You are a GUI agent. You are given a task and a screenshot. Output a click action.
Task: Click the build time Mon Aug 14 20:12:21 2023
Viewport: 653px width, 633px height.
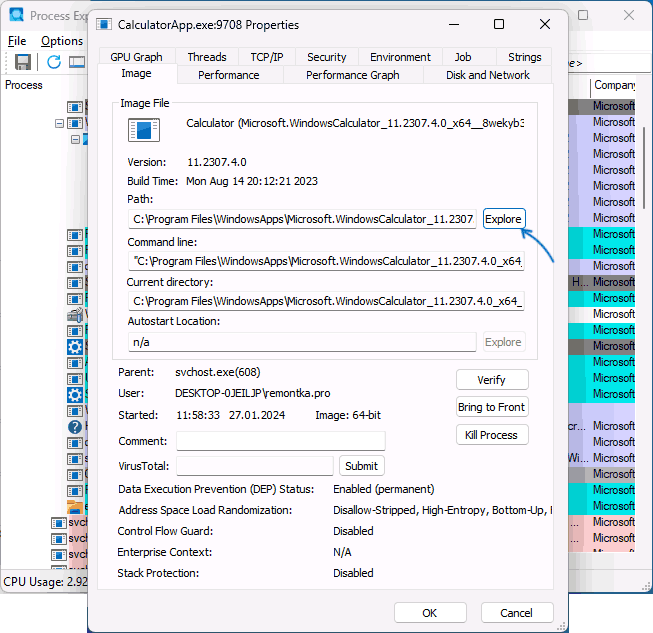point(252,181)
